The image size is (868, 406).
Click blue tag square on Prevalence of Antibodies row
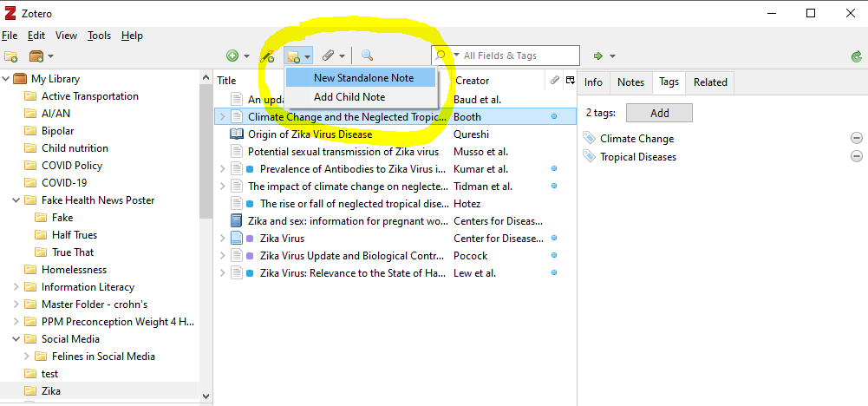250,168
